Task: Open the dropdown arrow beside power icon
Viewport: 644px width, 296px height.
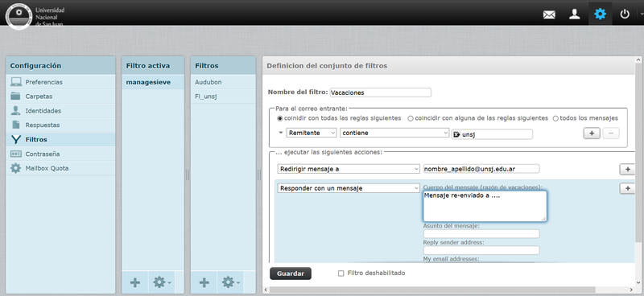Action: click(x=642, y=14)
